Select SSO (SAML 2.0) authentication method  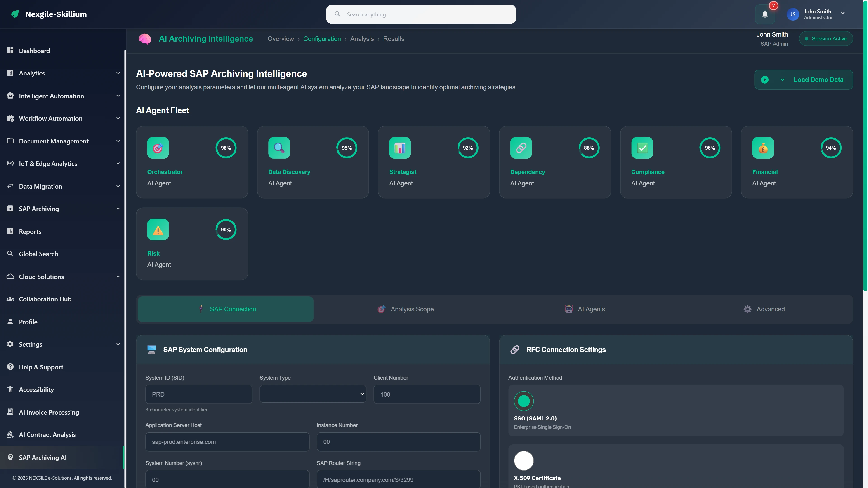(523, 401)
